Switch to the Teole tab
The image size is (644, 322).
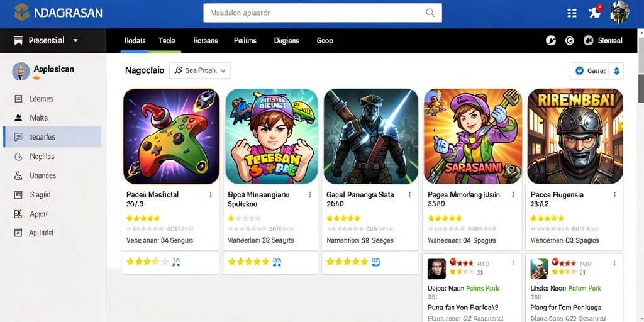[x=167, y=41]
